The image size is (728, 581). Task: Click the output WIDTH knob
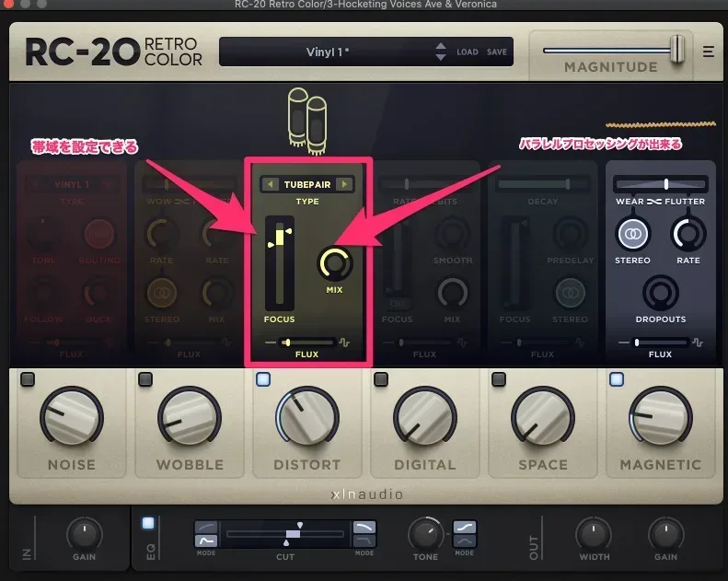(x=594, y=534)
